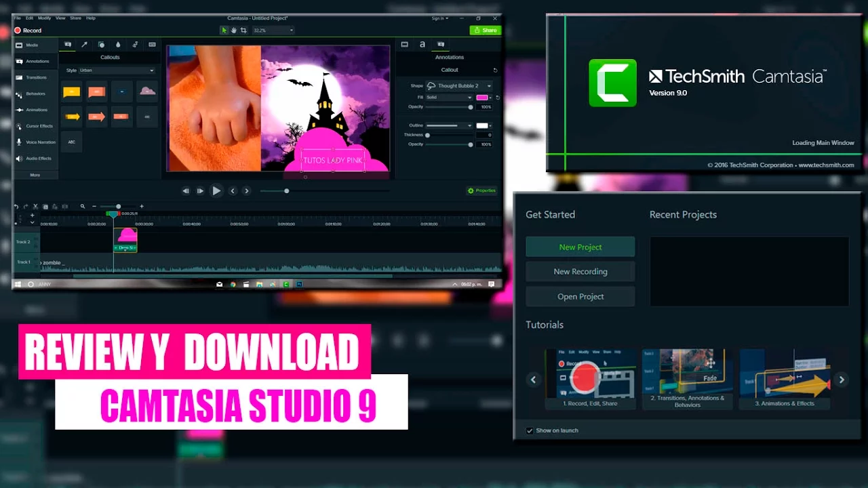868x488 pixels.
Task: Open the Share menu in the menu bar
Action: [x=75, y=18]
